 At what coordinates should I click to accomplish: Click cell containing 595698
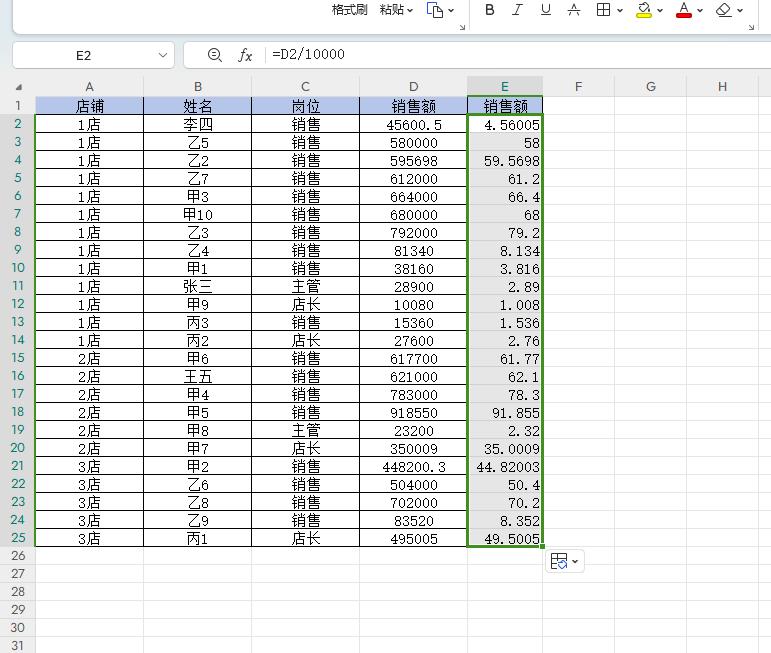pos(414,161)
